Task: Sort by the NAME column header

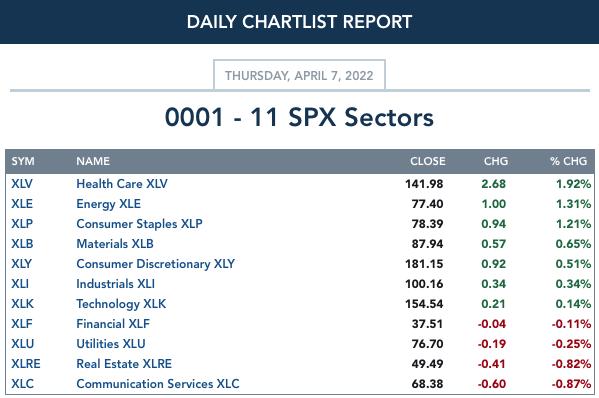Action: [93, 161]
